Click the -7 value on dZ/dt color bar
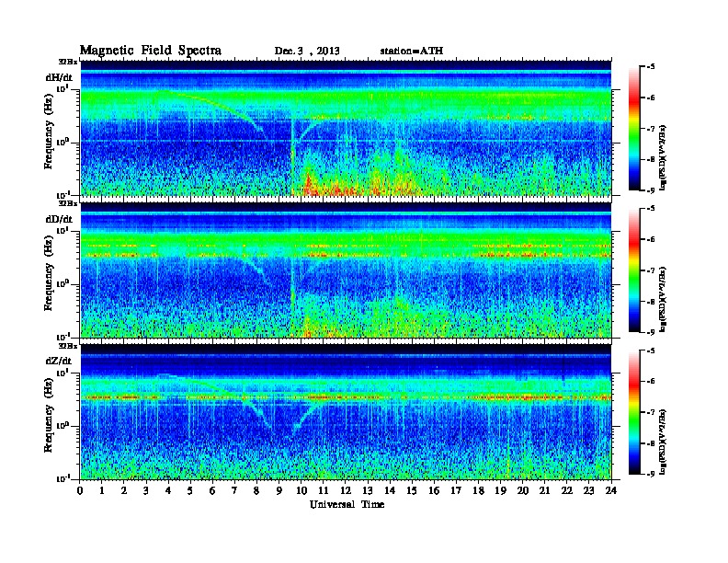Viewport: 728px width, 563px height. [x=651, y=412]
